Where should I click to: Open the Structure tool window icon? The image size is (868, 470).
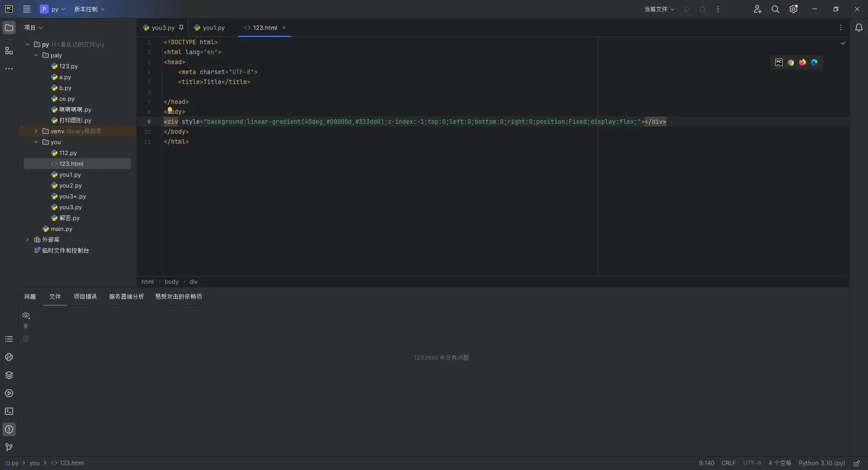pyautogui.click(x=9, y=51)
